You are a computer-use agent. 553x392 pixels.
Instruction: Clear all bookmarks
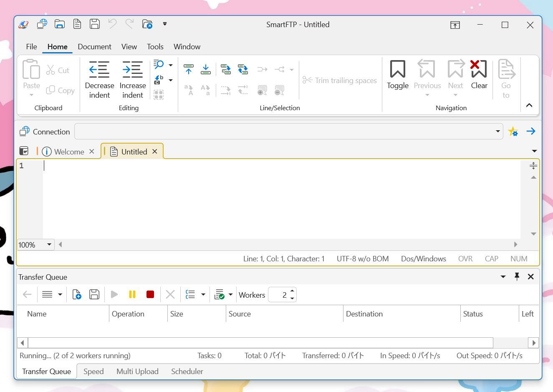pyautogui.click(x=479, y=75)
